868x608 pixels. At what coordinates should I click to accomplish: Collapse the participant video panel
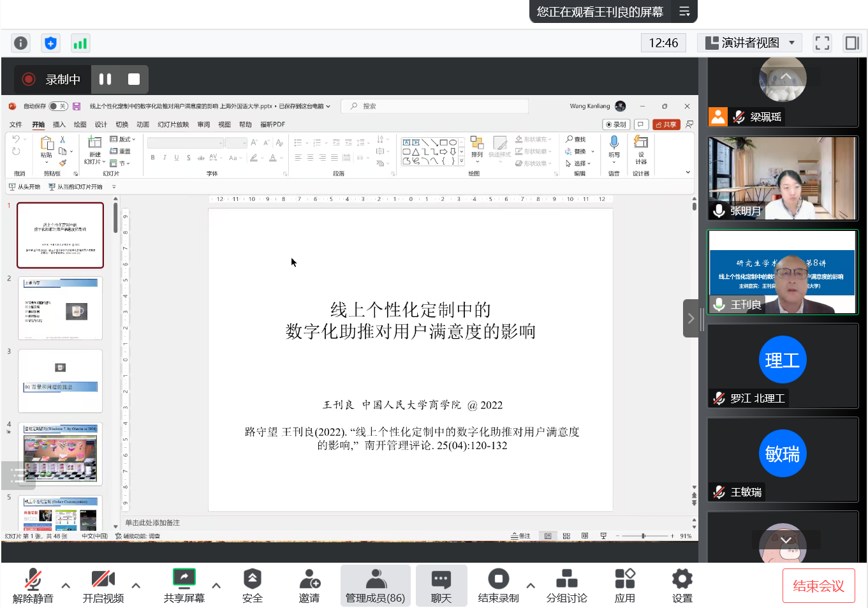[x=691, y=318]
